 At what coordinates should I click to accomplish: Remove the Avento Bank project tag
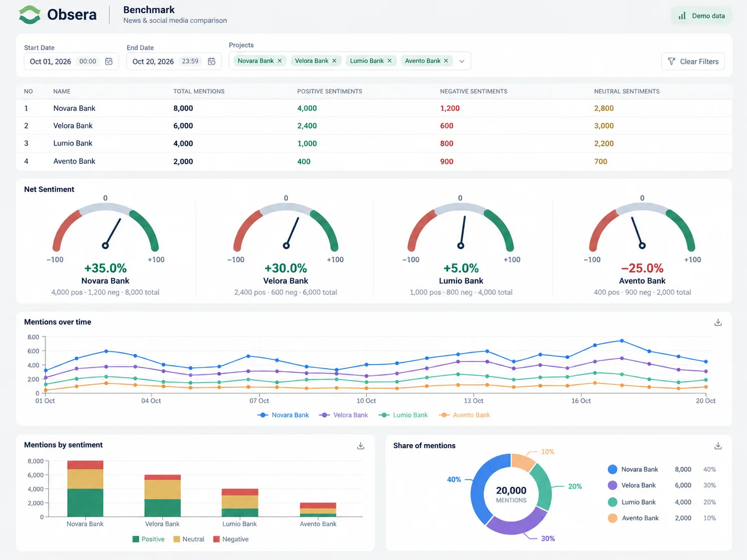click(446, 61)
